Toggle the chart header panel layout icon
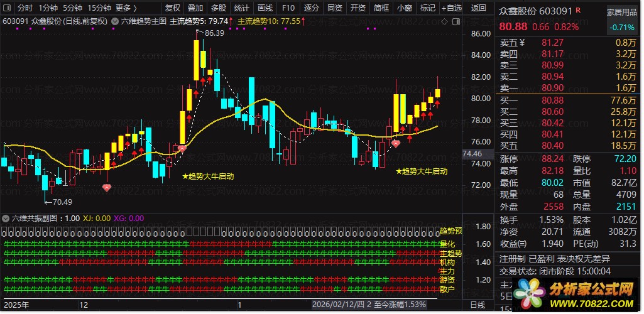 [456, 21]
